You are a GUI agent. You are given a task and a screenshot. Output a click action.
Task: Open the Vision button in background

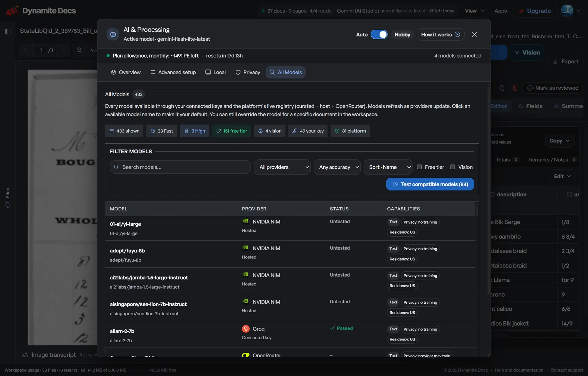(x=527, y=53)
